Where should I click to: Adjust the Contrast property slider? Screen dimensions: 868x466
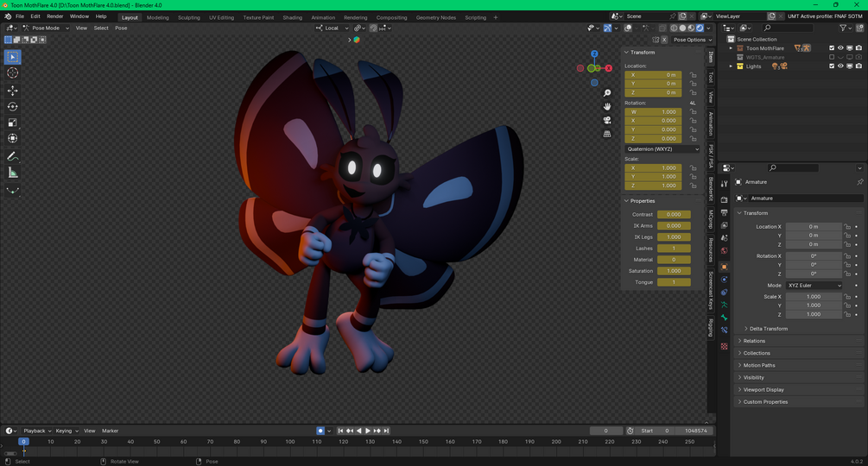pyautogui.click(x=674, y=215)
